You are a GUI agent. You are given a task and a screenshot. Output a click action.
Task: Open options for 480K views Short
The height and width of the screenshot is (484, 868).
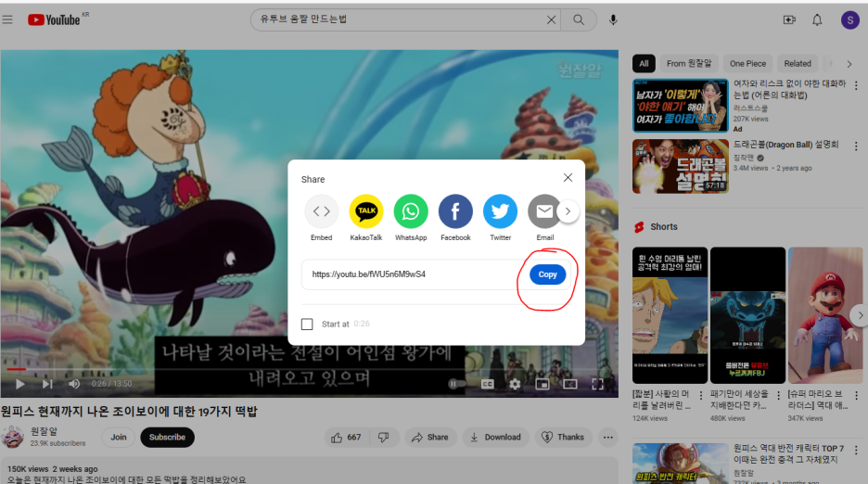point(778,395)
